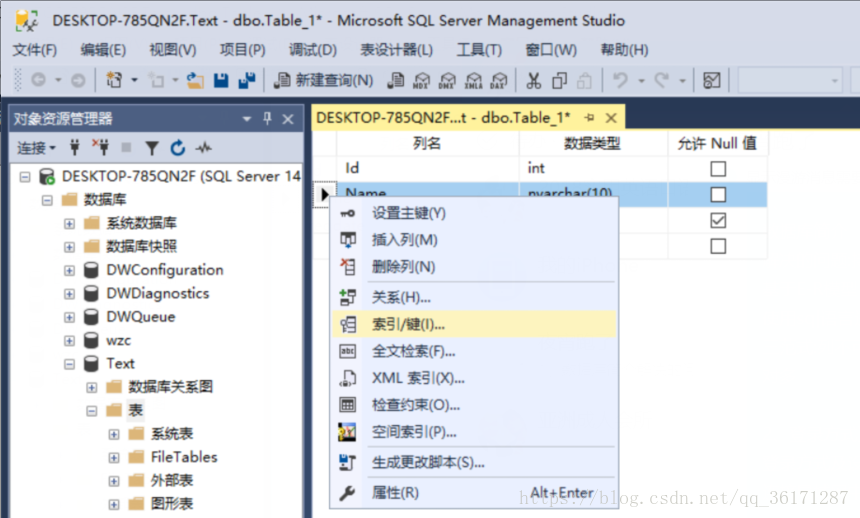Image resolution: width=860 pixels, height=518 pixels.
Task: Choose 检查约束(O)... from context menu
Action: (x=474, y=405)
